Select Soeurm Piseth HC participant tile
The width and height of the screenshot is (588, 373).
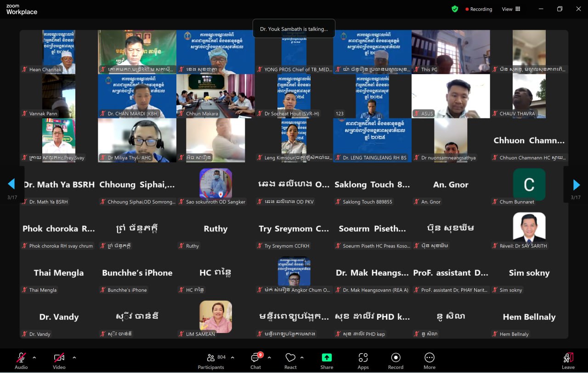click(373, 228)
